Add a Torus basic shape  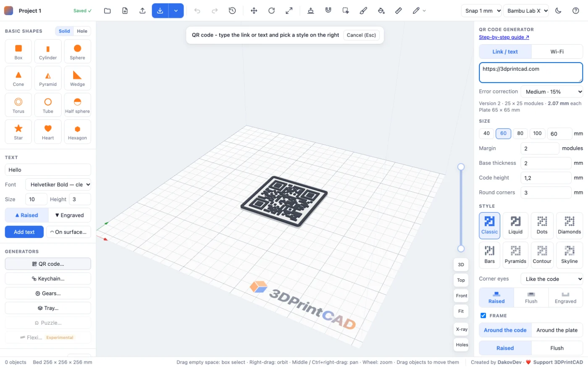tap(18, 105)
